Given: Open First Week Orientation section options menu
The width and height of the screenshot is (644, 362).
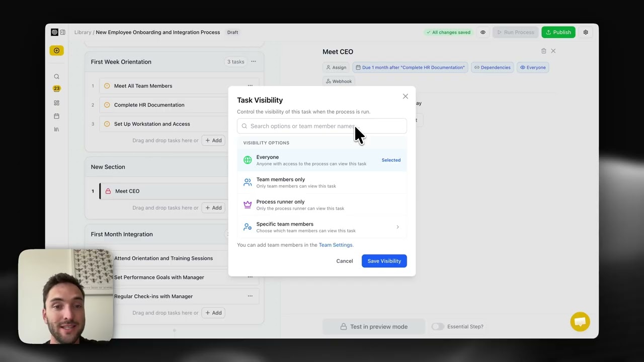Looking at the screenshot, I should (254, 61).
